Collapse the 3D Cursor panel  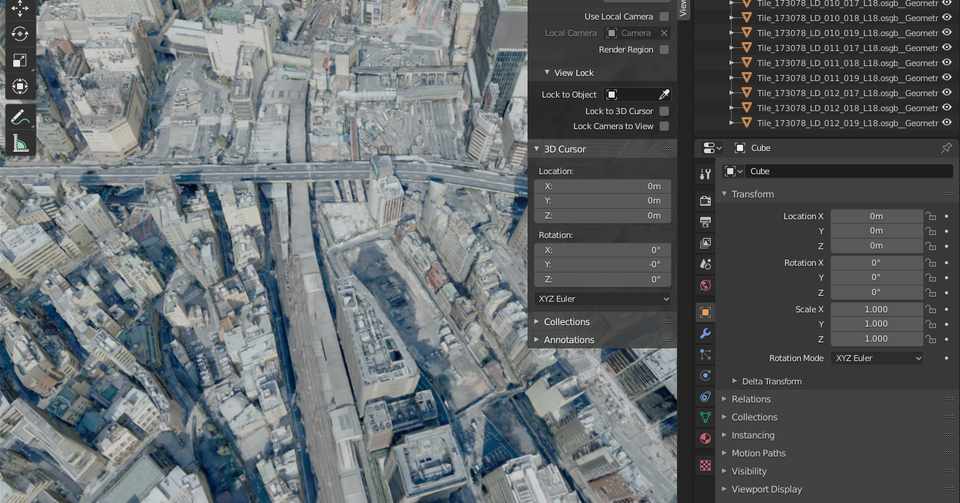tap(536, 149)
